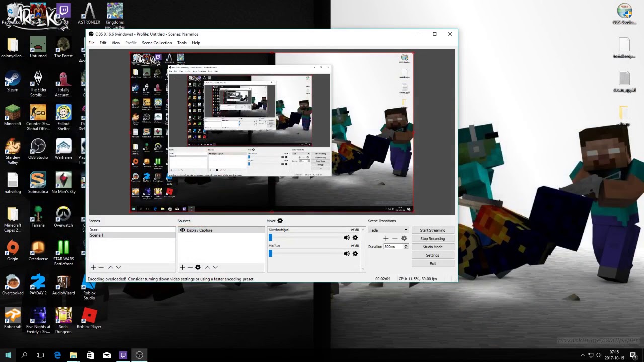644x362 pixels.
Task: Mute the Mic/Aux audio channel
Action: click(347, 254)
